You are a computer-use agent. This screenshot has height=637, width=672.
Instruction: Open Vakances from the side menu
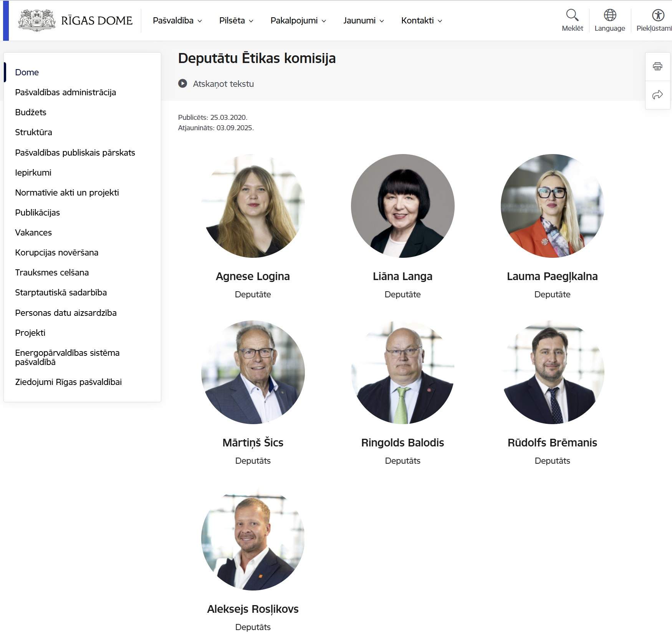(33, 233)
